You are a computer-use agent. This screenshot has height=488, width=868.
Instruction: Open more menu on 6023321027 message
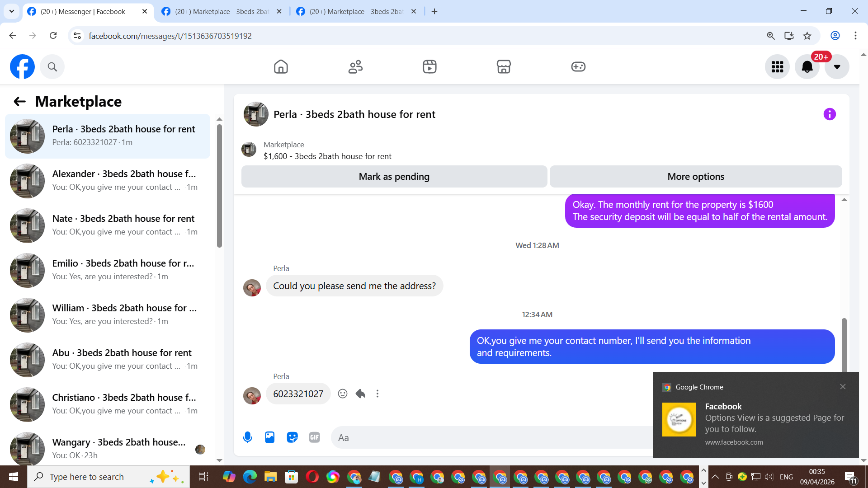377,394
